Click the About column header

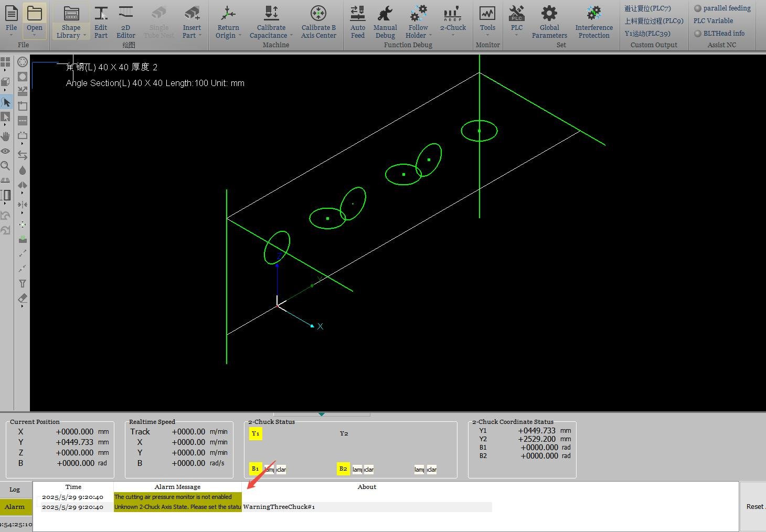pyautogui.click(x=367, y=487)
